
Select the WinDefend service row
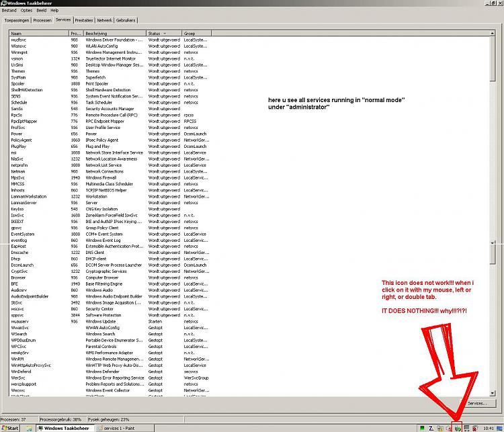pyautogui.click(x=110, y=372)
